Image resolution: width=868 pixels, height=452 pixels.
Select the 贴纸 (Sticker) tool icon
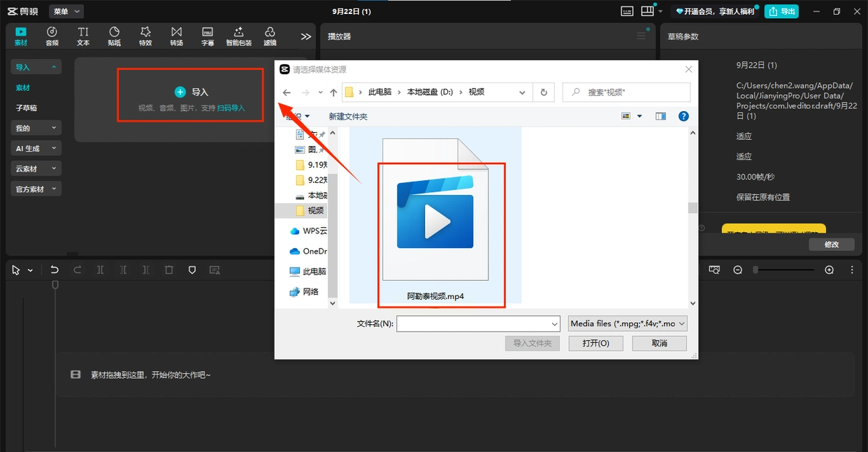tap(114, 36)
